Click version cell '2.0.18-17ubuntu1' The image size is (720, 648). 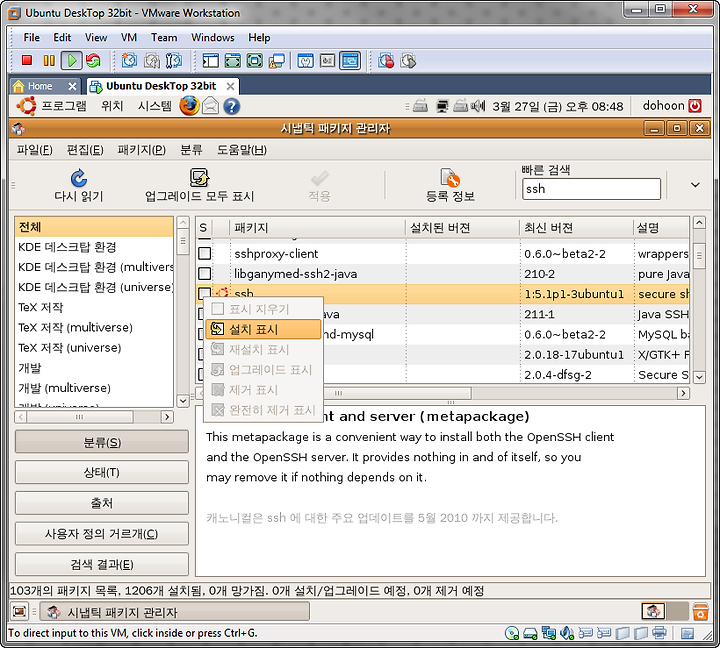(574, 355)
